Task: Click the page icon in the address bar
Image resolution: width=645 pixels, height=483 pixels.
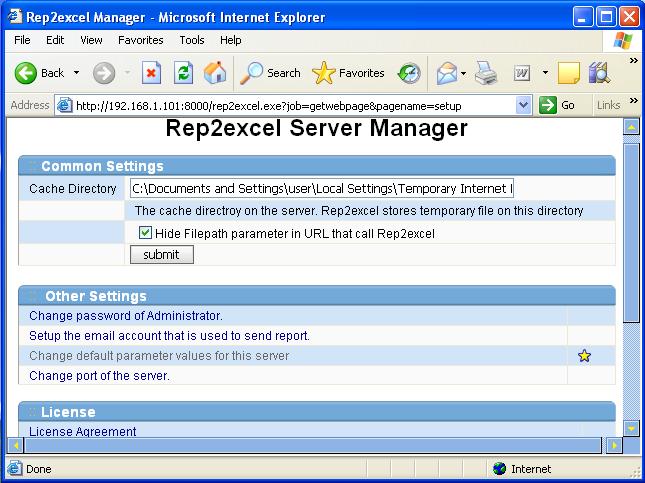Action: pos(65,106)
